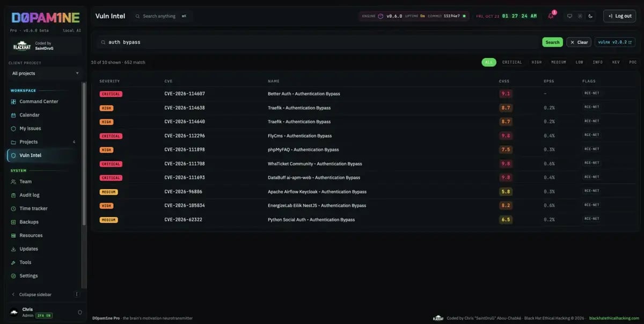Open the Updates download icon
The width and height of the screenshot is (644, 324).
13,249
